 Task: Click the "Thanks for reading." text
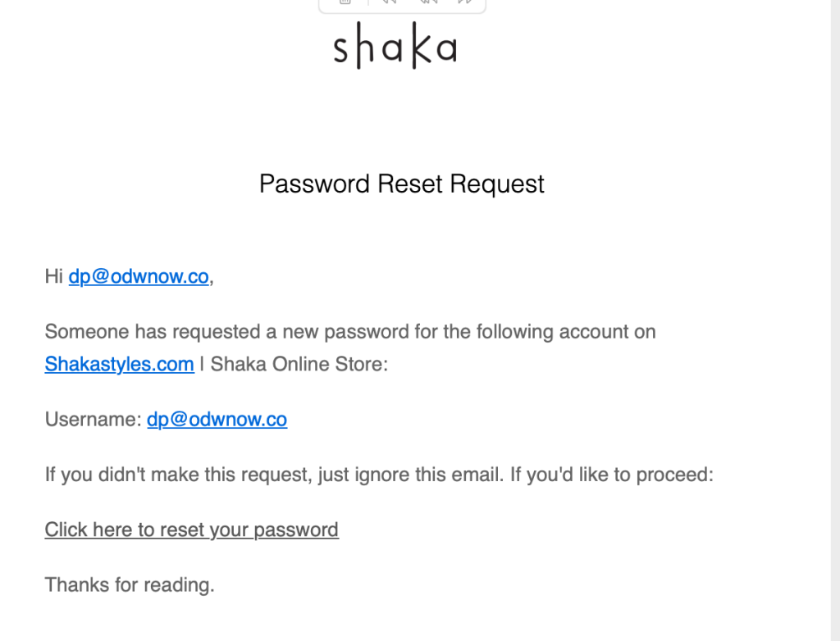pos(130,585)
